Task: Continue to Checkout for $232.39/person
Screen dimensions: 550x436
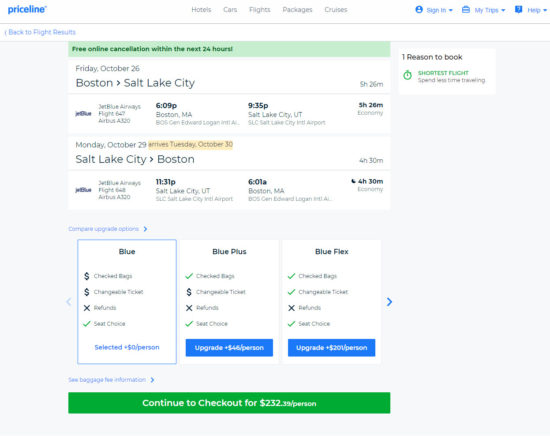Action: [x=229, y=403]
